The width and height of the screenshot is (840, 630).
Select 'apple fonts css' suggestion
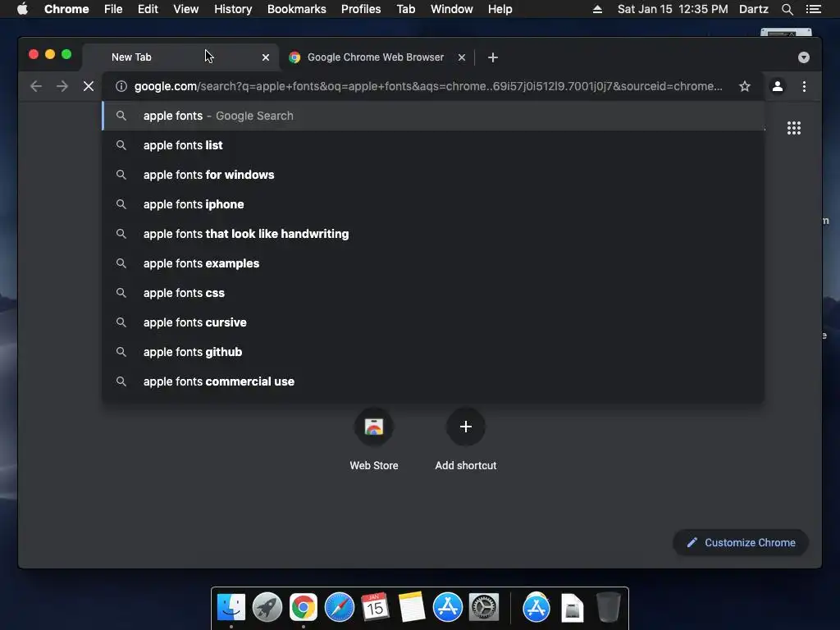pos(433,293)
